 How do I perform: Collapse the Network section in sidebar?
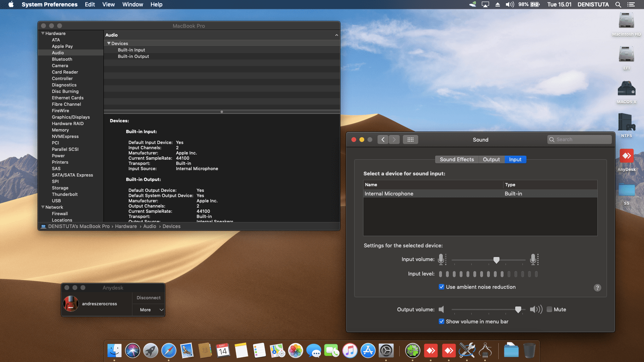43,207
